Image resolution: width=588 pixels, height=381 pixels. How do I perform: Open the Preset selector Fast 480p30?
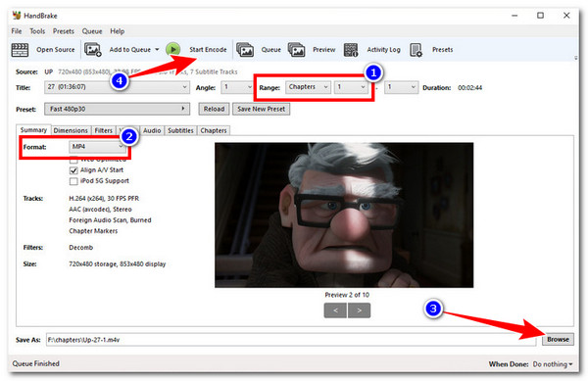pos(117,109)
